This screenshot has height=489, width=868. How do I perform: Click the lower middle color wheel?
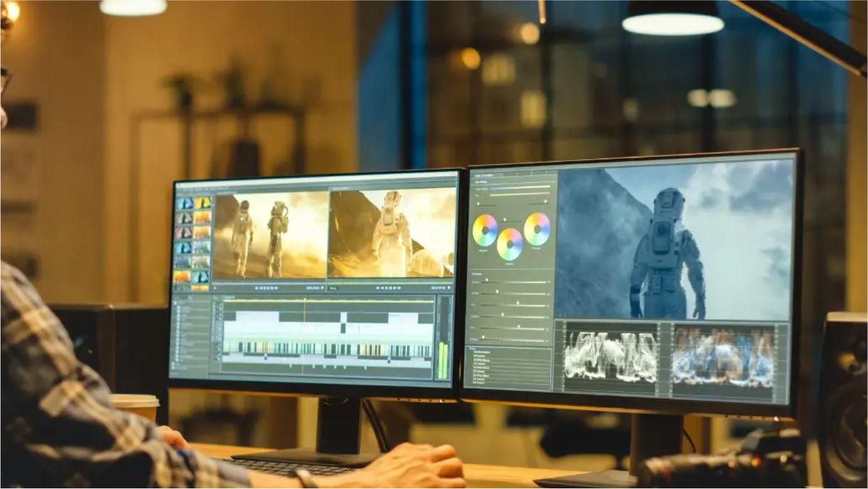pyautogui.click(x=510, y=244)
